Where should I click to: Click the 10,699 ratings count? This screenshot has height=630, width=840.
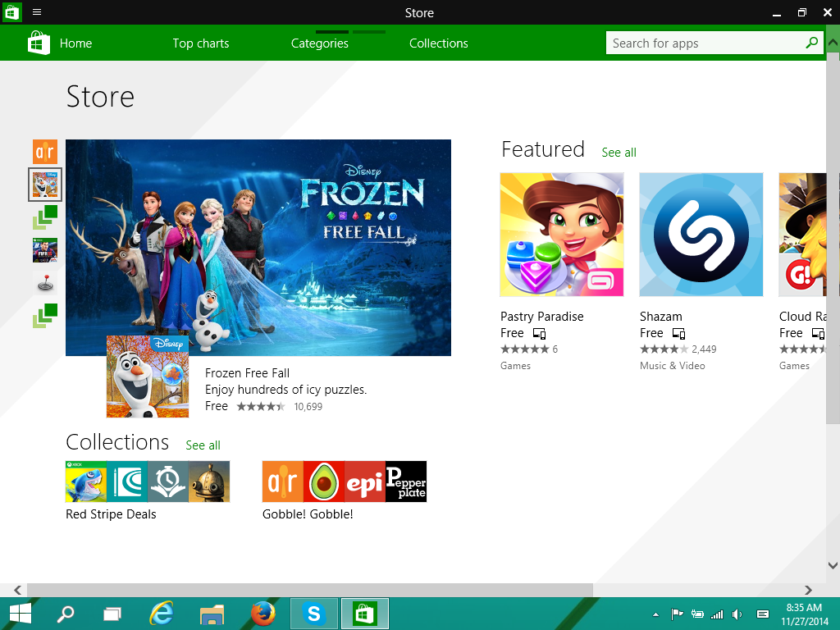pyautogui.click(x=308, y=407)
